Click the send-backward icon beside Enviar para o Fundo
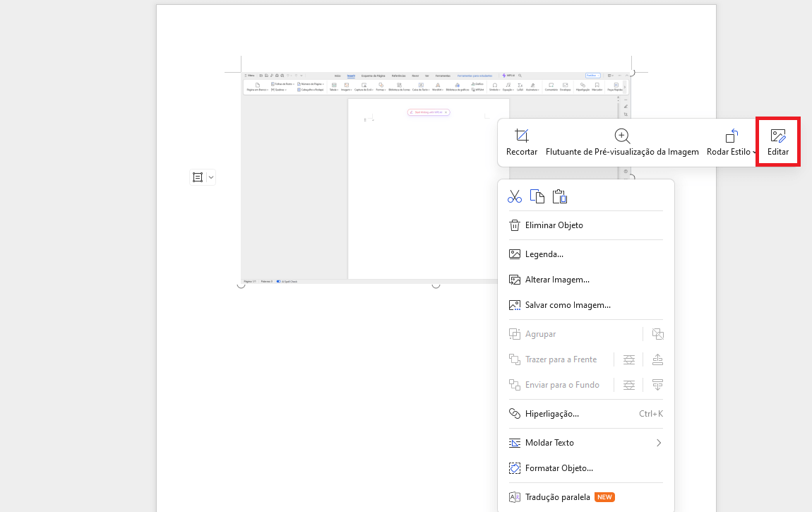Screen dimensions: 812x512 657,385
